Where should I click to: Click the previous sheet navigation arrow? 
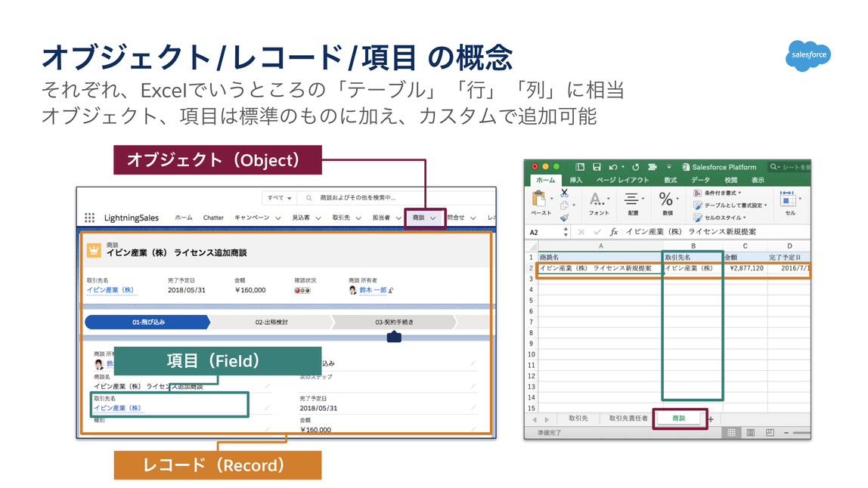point(535,419)
